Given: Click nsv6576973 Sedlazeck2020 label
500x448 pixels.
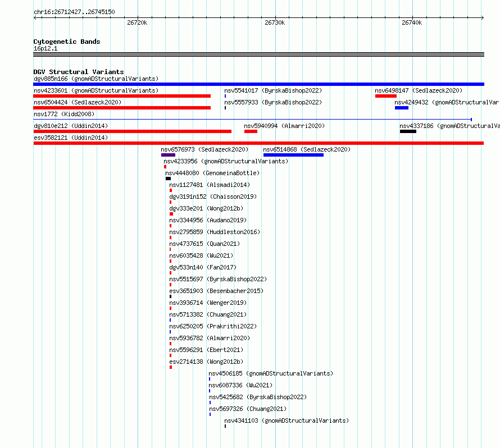Looking at the screenshot, I should point(204,149).
